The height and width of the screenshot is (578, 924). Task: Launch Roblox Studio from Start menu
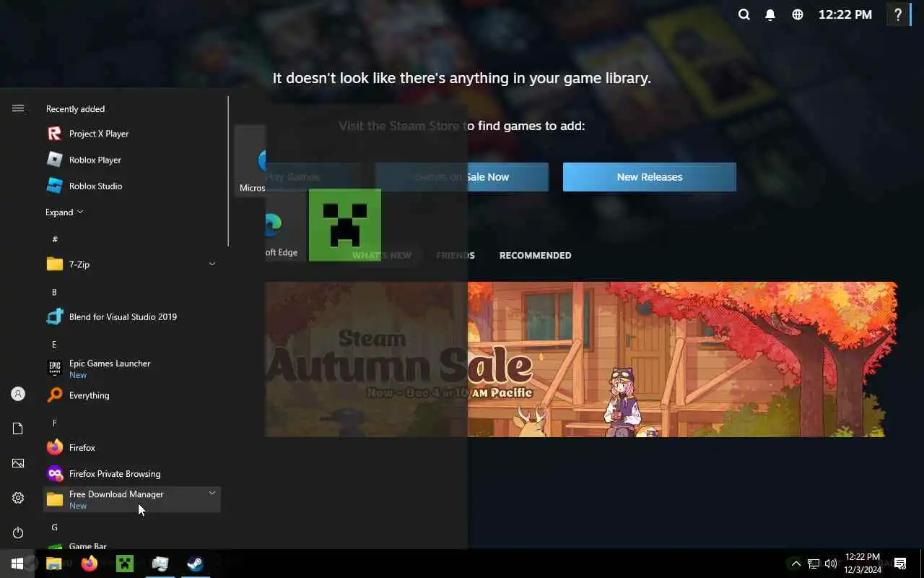tap(133, 186)
